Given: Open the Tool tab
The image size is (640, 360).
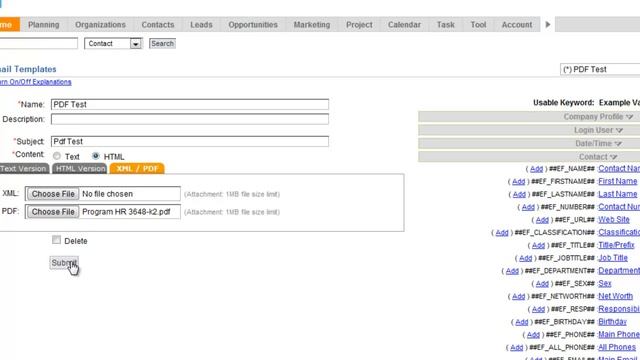Looking at the screenshot, I should (x=478, y=24).
